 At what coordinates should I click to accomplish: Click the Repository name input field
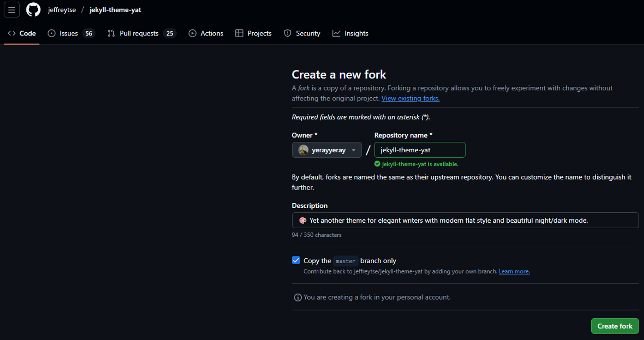(419, 150)
